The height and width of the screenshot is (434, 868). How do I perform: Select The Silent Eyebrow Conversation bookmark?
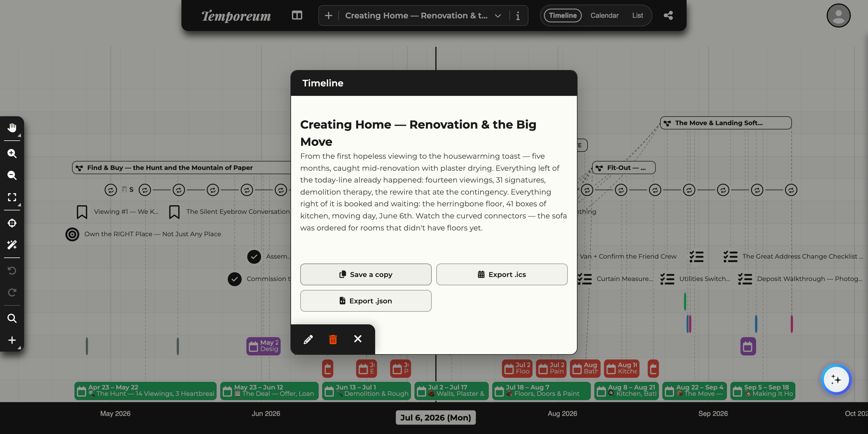[174, 212]
